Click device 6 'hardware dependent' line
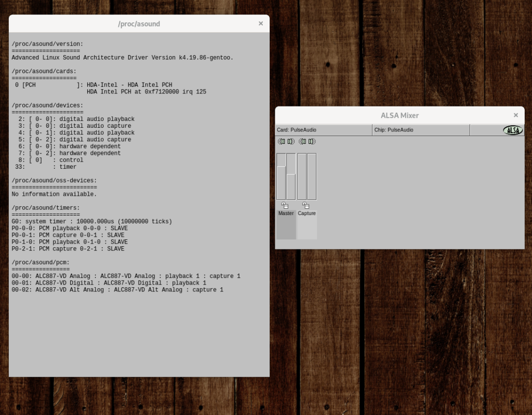The width and height of the screenshot is (532, 415). [x=70, y=146]
